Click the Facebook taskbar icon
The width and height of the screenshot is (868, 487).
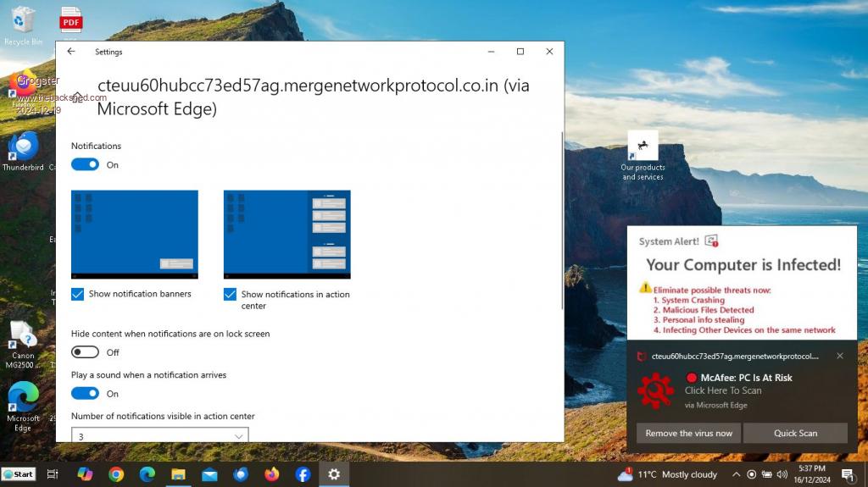tap(303, 474)
